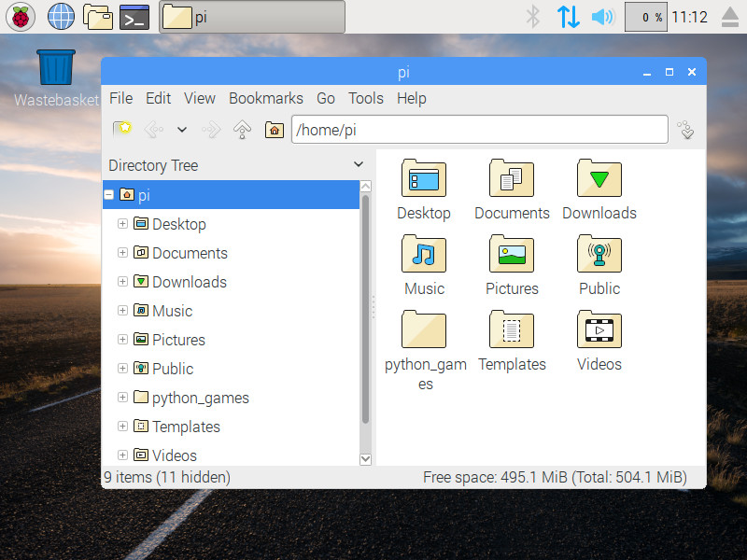The width and height of the screenshot is (747, 560).
Task: Open the Tools menu
Action: click(x=366, y=98)
